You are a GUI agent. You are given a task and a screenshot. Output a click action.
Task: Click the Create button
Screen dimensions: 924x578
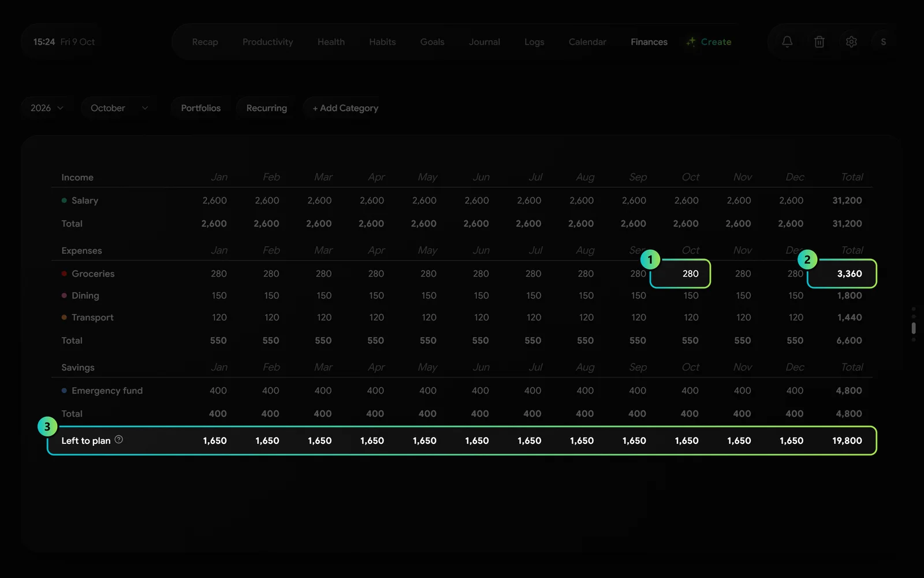click(x=709, y=42)
